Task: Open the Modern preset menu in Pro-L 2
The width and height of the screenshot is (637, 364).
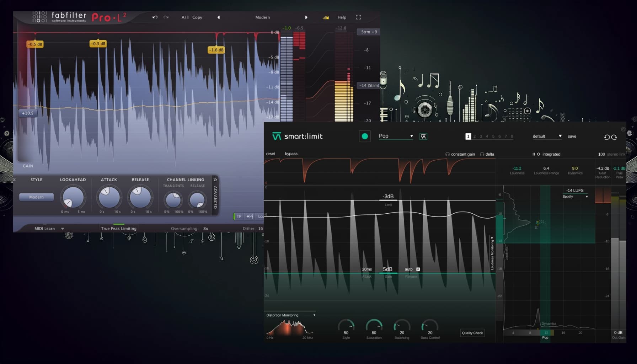Action: pyautogui.click(x=262, y=17)
